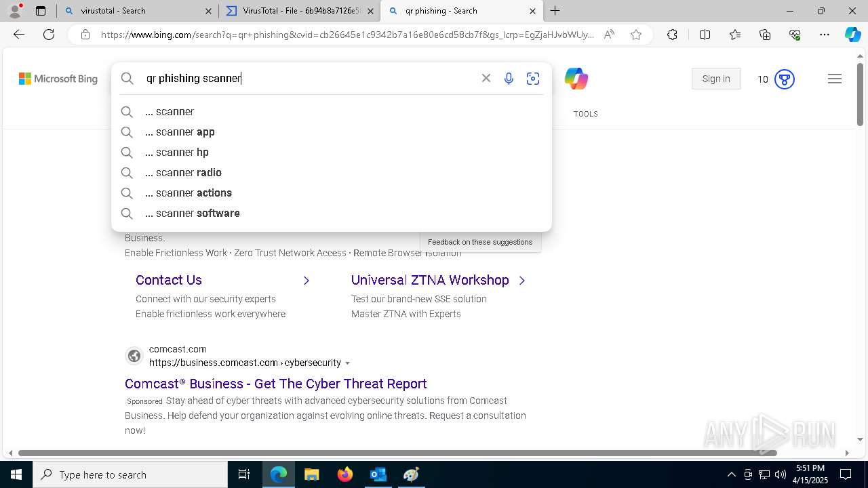Open the Favorites list
This screenshot has height=488, width=868.
(x=735, y=35)
